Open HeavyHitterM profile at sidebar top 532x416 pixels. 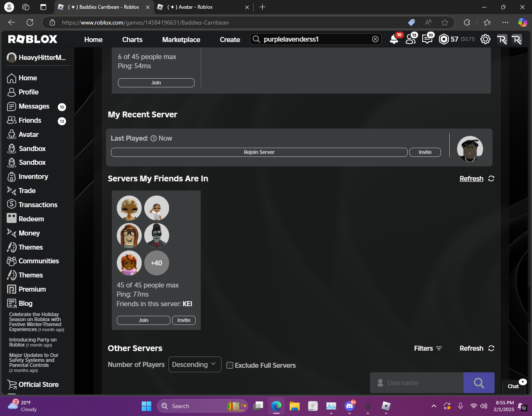(x=37, y=58)
